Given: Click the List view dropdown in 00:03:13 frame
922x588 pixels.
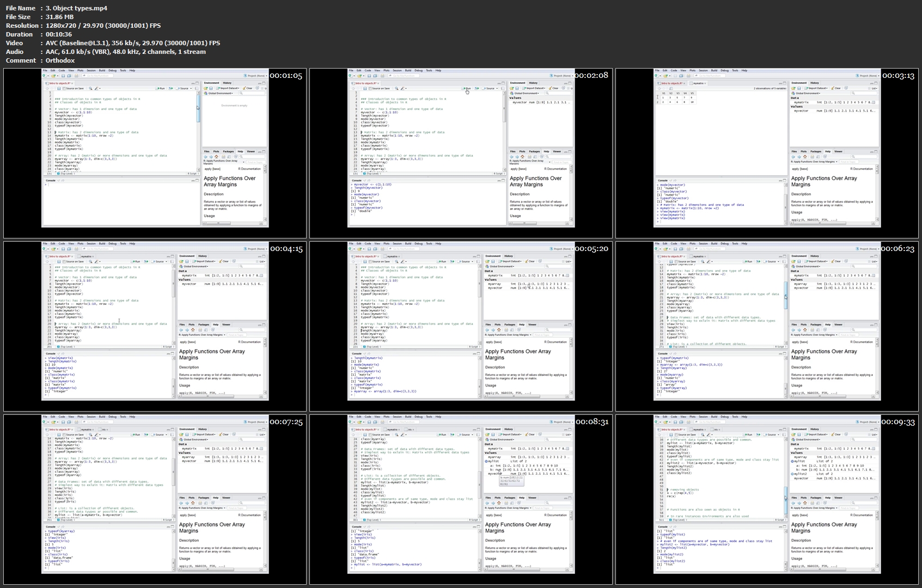Looking at the screenshot, I should pos(874,88).
